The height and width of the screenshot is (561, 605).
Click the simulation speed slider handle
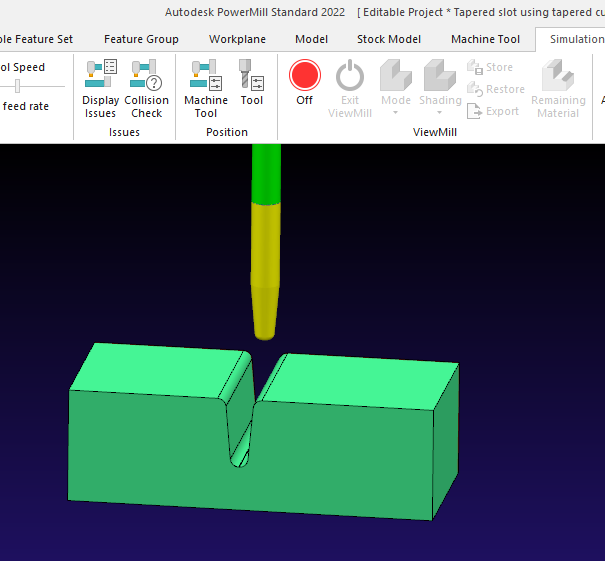pyautogui.click(x=17, y=86)
